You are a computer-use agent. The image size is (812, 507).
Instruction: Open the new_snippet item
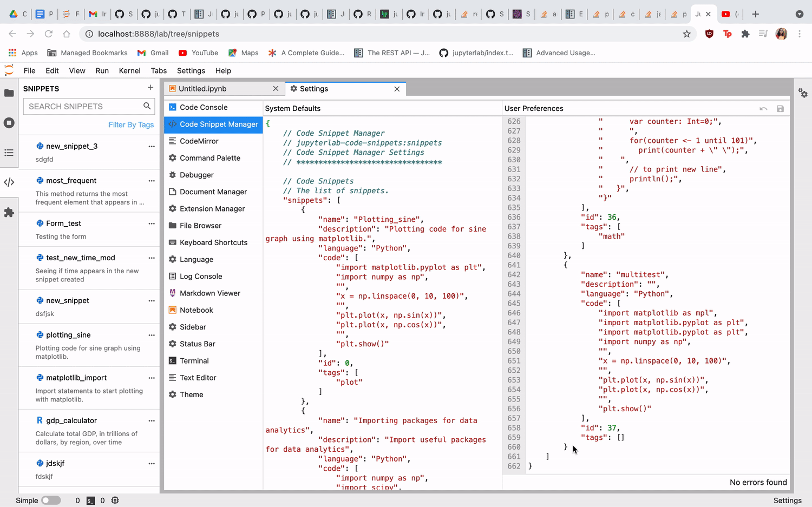point(89,306)
